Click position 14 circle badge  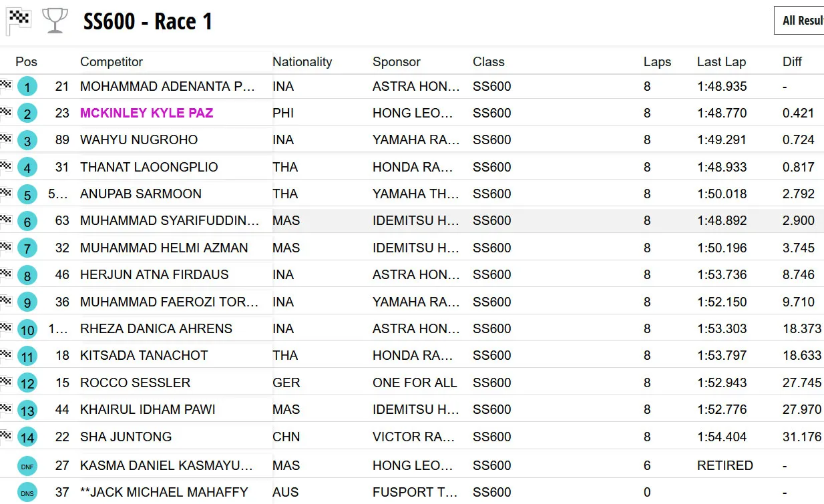(27, 438)
